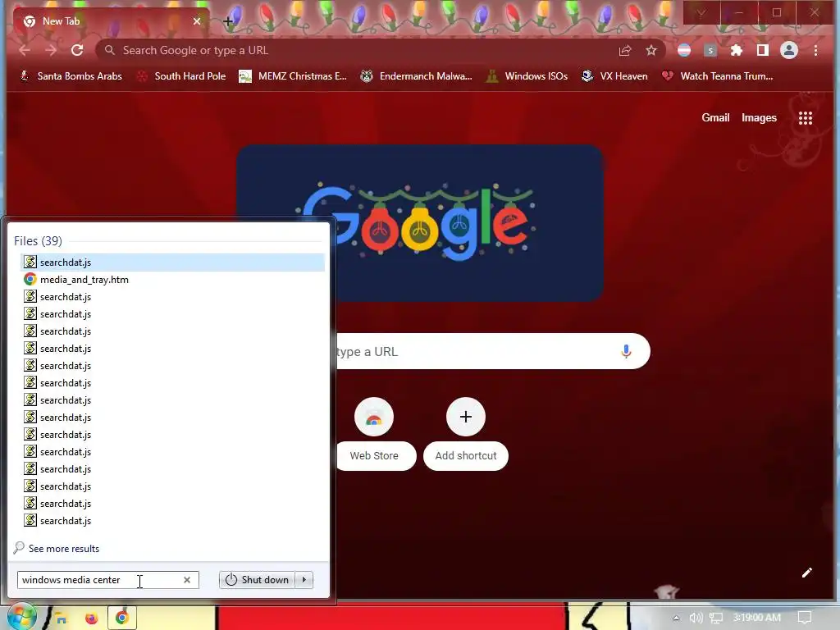
Task: Open the South Hard Pole bookmark
Action: tap(181, 76)
